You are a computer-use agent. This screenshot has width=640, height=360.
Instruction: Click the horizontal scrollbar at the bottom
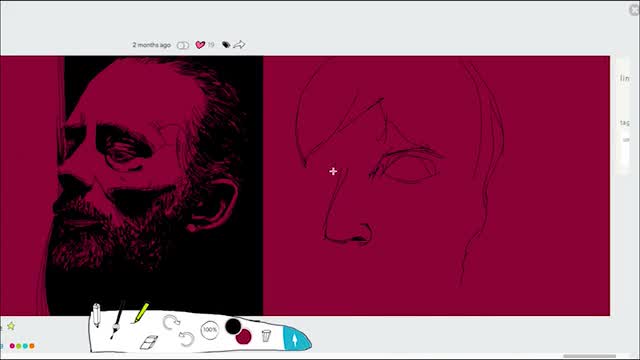point(589,356)
